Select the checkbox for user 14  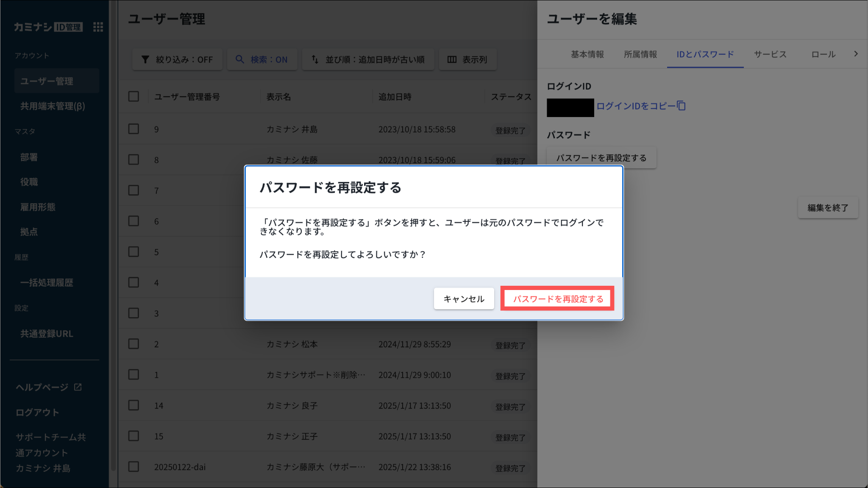pyautogui.click(x=134, y=405)
